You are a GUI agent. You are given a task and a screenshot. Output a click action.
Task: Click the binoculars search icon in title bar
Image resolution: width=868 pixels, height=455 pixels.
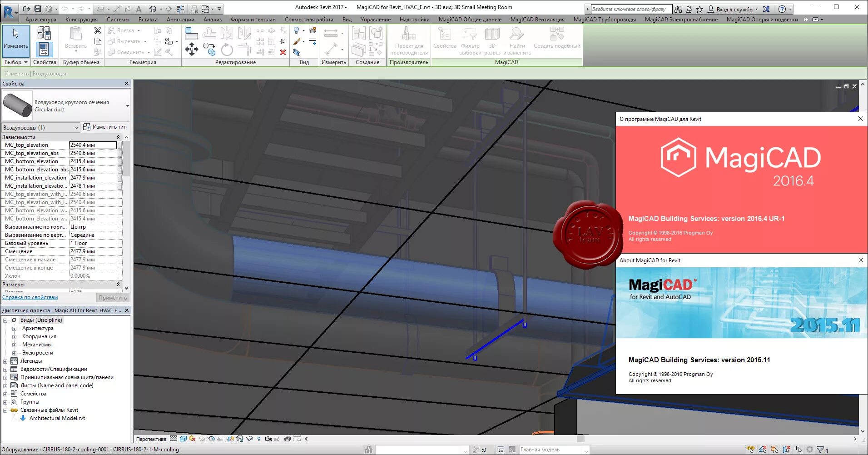click(x=678, y=9)
